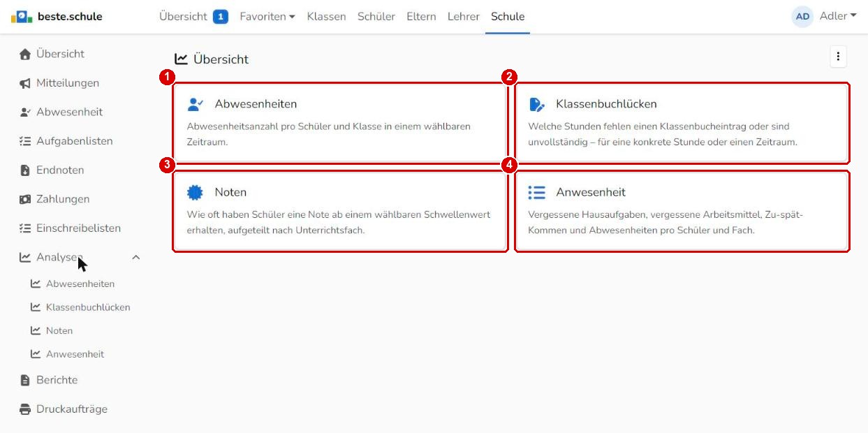
Task: Go to the Lehrer tab
Action: coord(464,16)
